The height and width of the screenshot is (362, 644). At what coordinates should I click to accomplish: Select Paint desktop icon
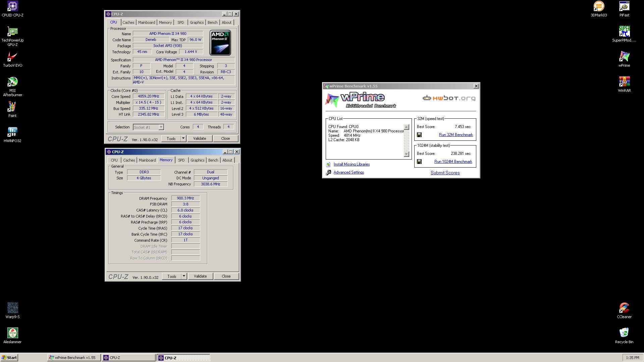tap(12, 110)
